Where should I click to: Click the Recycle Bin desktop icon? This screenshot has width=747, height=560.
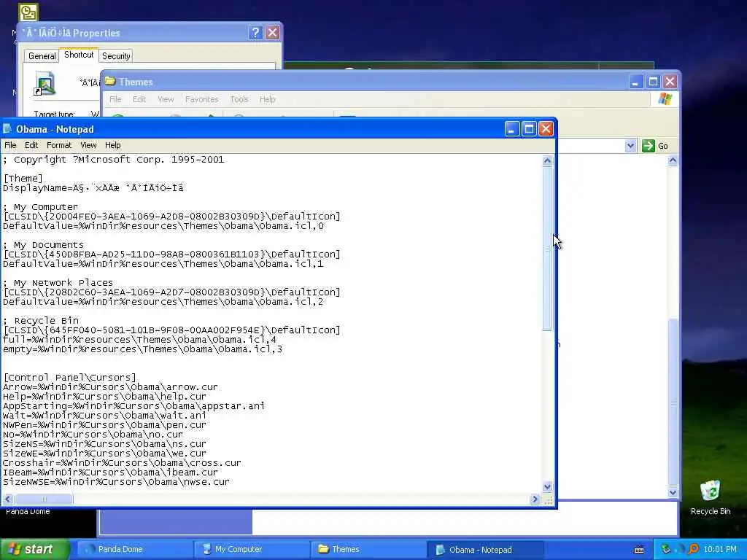point(710,491)
